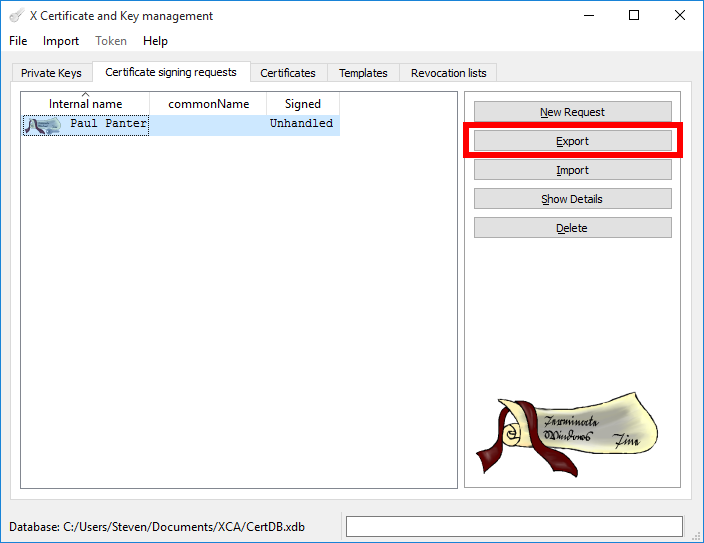Click the commonName column header
Image resolution: width=704 pixels, height=543 pixels.
click(x=208, y=104)
